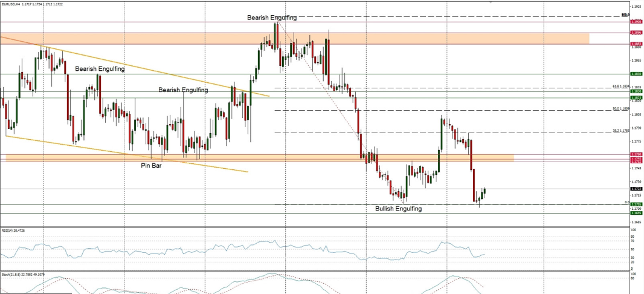Click the green 1.1695 price level tag
The height and width of the screenshot is (294, 644).
(636, 213)
